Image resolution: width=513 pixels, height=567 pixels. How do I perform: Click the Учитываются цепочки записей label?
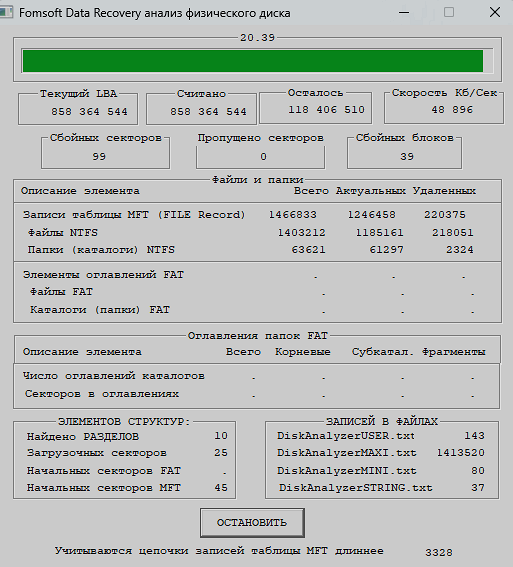[219, 551]
